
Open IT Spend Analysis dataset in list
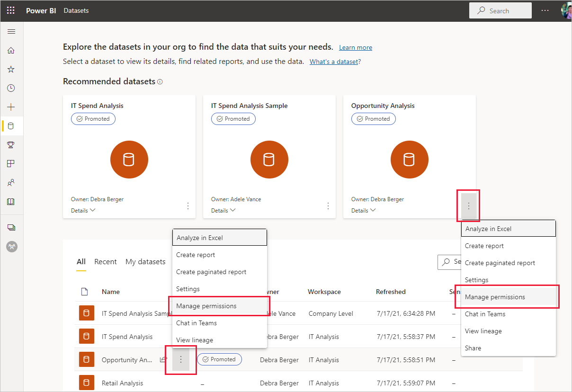click(127, 337)
